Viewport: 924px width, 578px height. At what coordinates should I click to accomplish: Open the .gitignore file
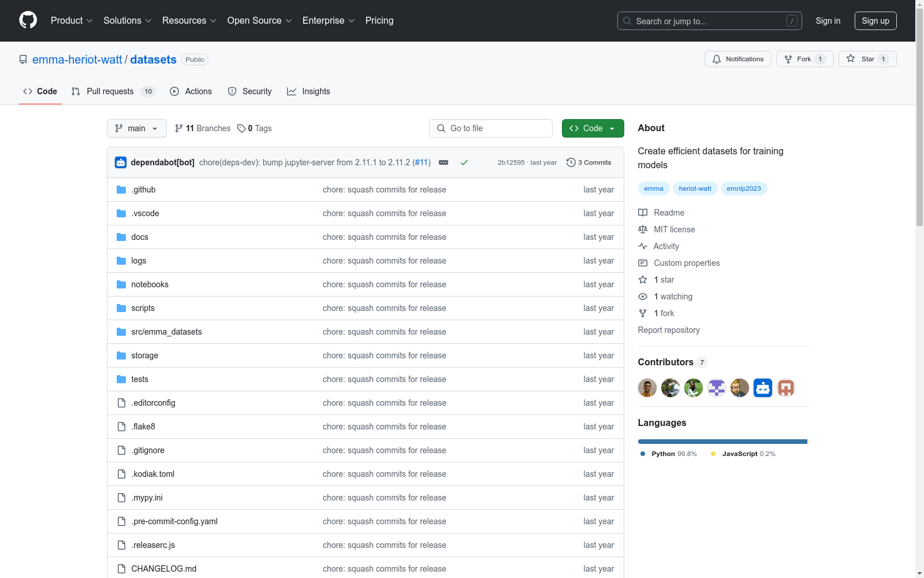point(148,450)
